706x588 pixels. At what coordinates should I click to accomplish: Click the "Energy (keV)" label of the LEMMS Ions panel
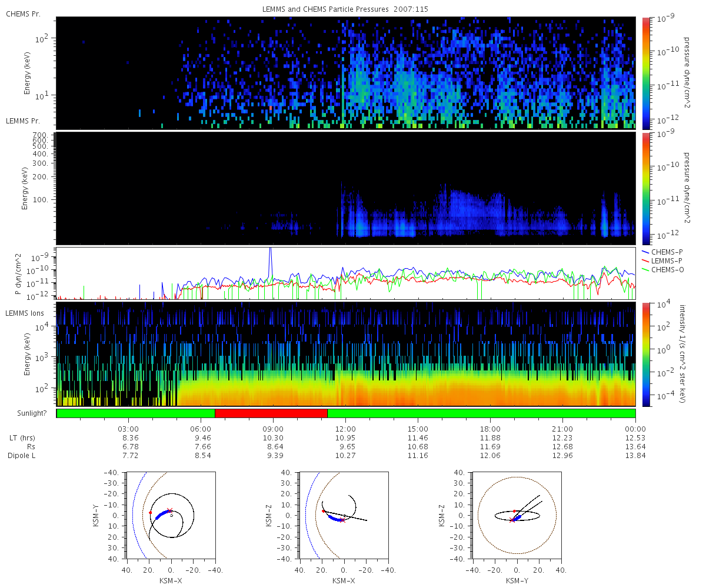27,355
